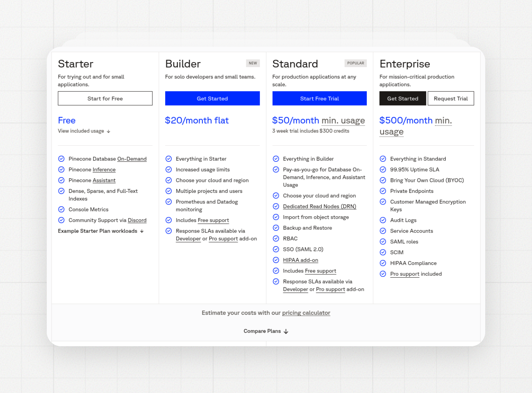This screenshot has height=393, width=532.
Task: Click Get Started on the Builder plan
Action: (x=212, y=98)
